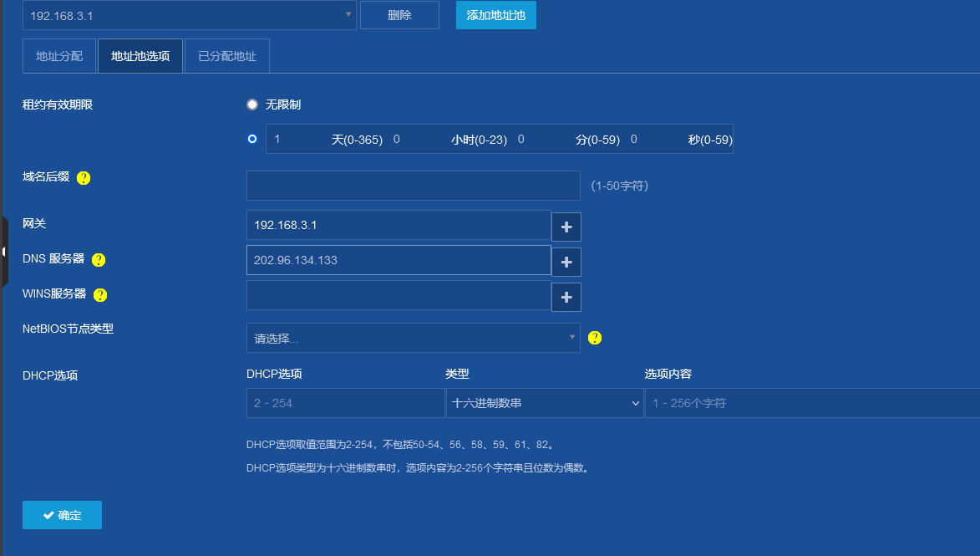Viewport: 980px width, 556px height.
Task: Click the gateway field showing 192.168.3.1
Action: click(x=399, y=225)
